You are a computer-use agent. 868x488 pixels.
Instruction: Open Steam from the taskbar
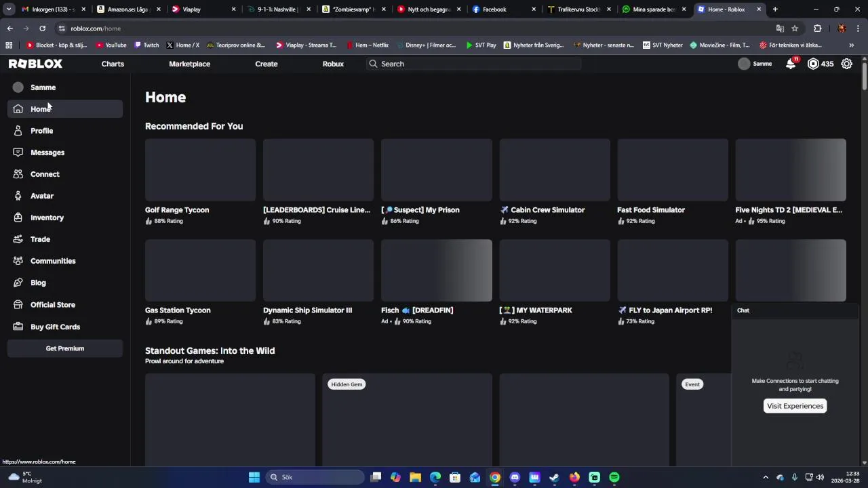pos(555,477)
